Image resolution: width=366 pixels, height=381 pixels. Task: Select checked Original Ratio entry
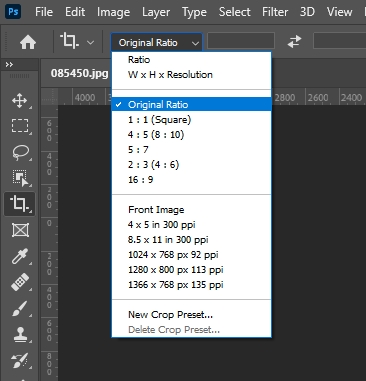[x=192, y=104]
